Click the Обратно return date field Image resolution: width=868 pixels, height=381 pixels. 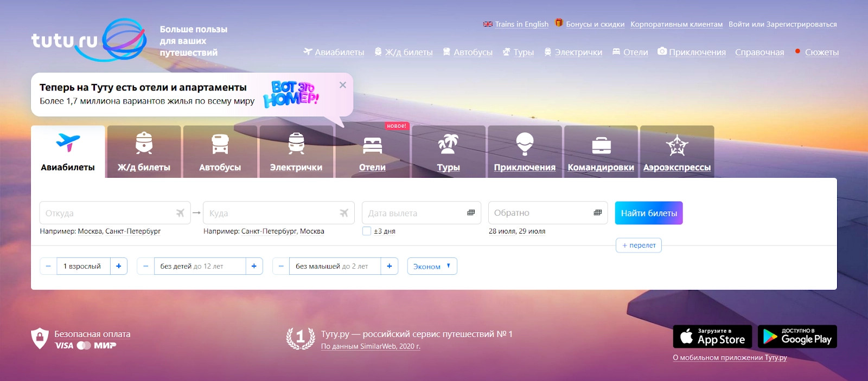(548, 213)
